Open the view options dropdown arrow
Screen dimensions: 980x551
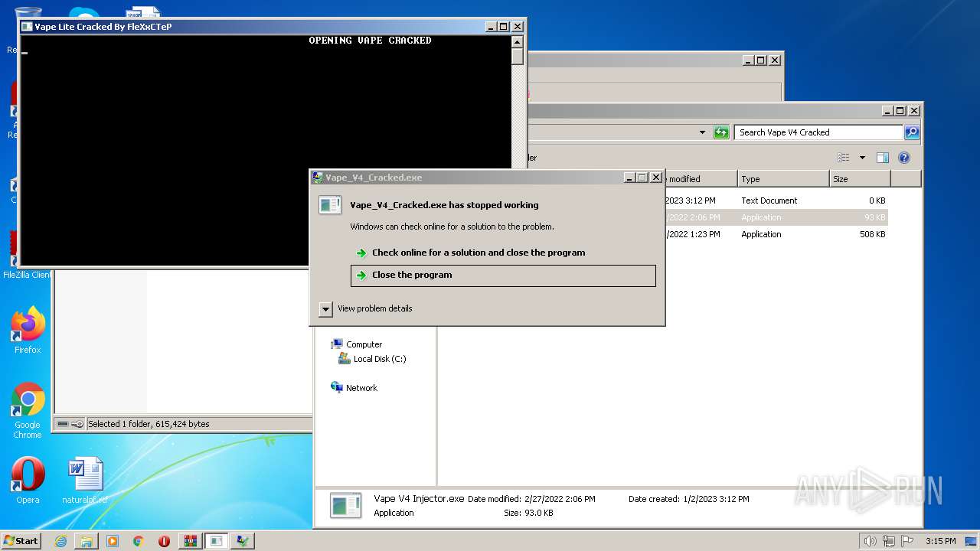862,158
